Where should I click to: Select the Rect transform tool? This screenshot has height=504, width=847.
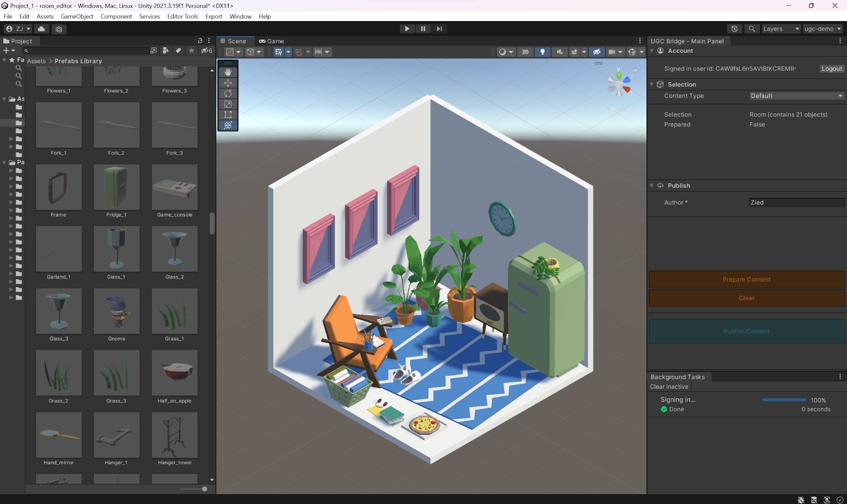tap(228, 115)
